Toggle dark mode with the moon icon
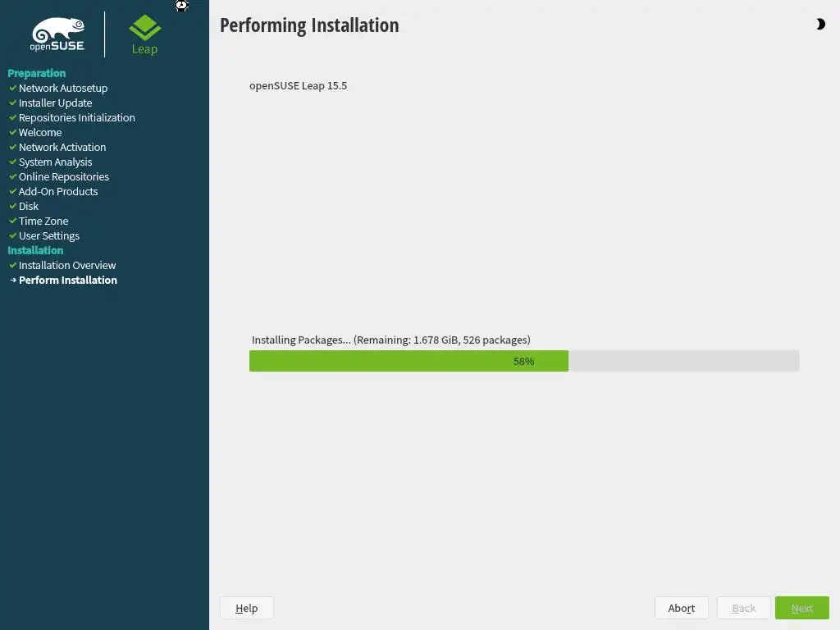 click(820, 24)
